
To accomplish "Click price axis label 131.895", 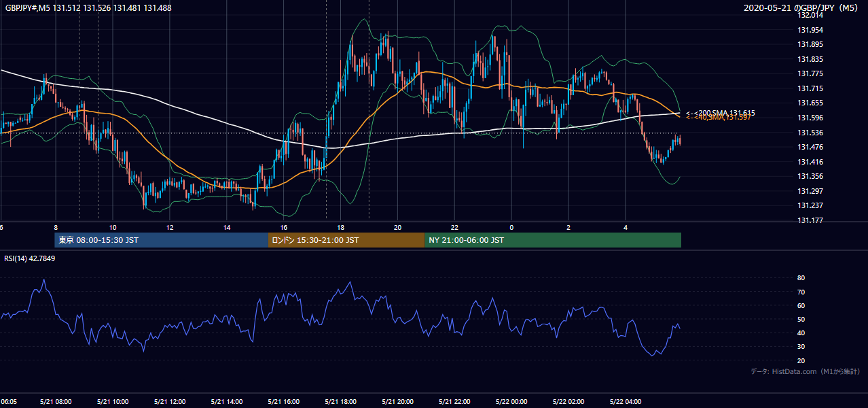I will 810,45.
